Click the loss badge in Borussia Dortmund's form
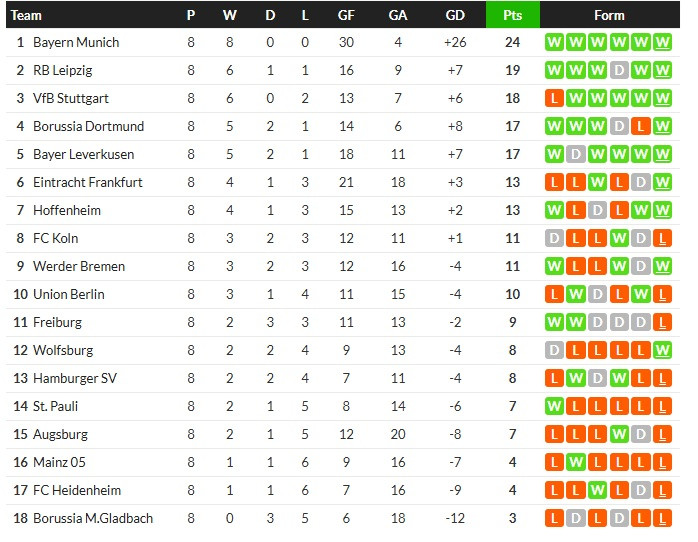Viewport: 698px width, 542px height. [642, 127]
